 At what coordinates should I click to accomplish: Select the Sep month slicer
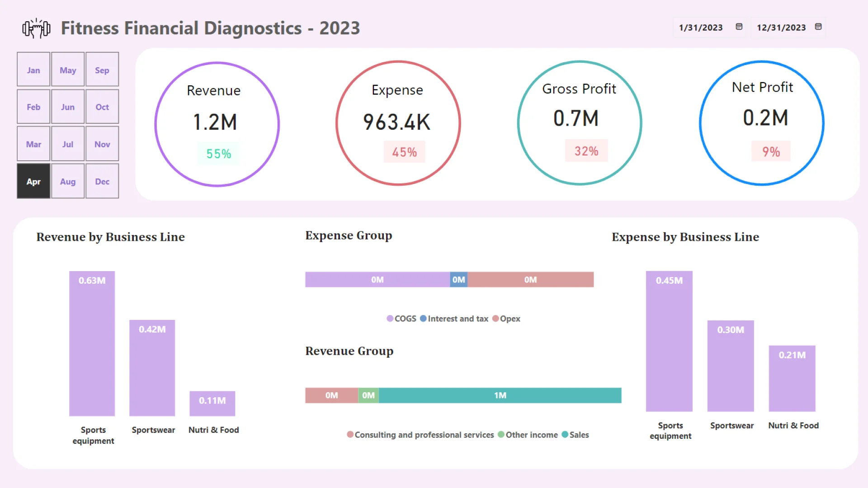(102, 69)
